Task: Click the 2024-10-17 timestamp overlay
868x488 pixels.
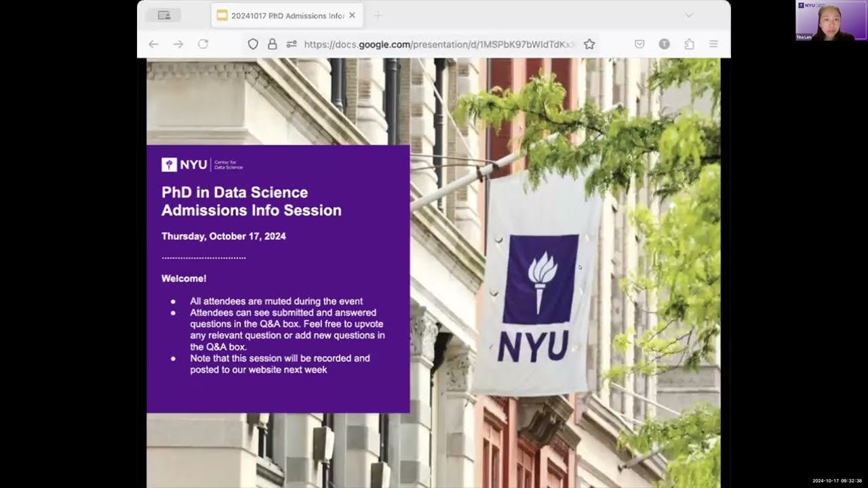Action: (837, 481)
